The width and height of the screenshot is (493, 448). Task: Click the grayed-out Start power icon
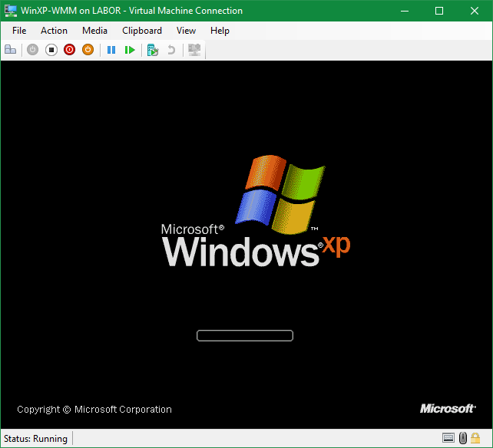(x=32, y=50)
